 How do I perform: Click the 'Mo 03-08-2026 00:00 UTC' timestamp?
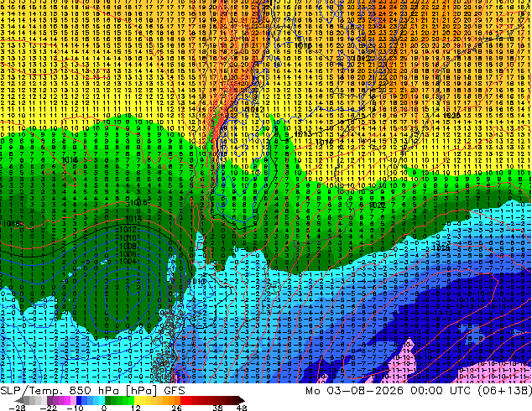(x=389, y=391)
